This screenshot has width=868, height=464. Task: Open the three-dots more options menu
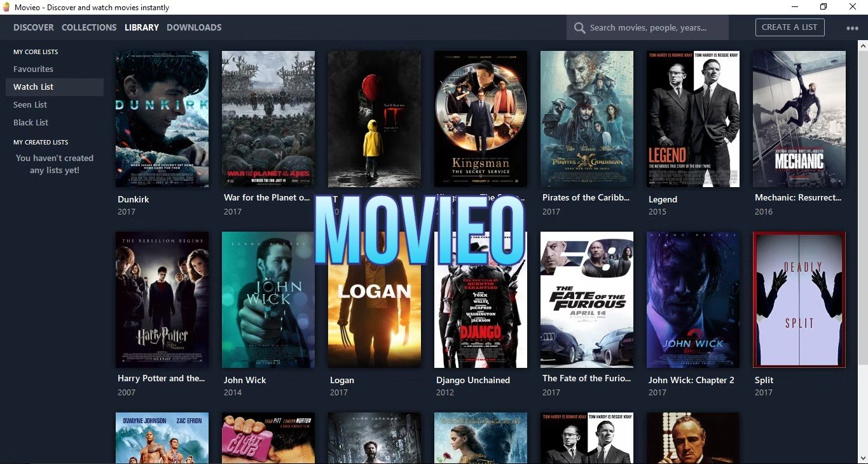coord(852,28)
